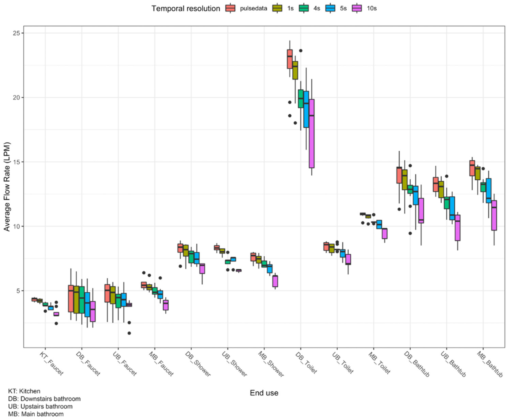Click the lowest outlier dot near UB_Faucet
Viewport: 508px width, 420px height.
click(x=129, y=333)
